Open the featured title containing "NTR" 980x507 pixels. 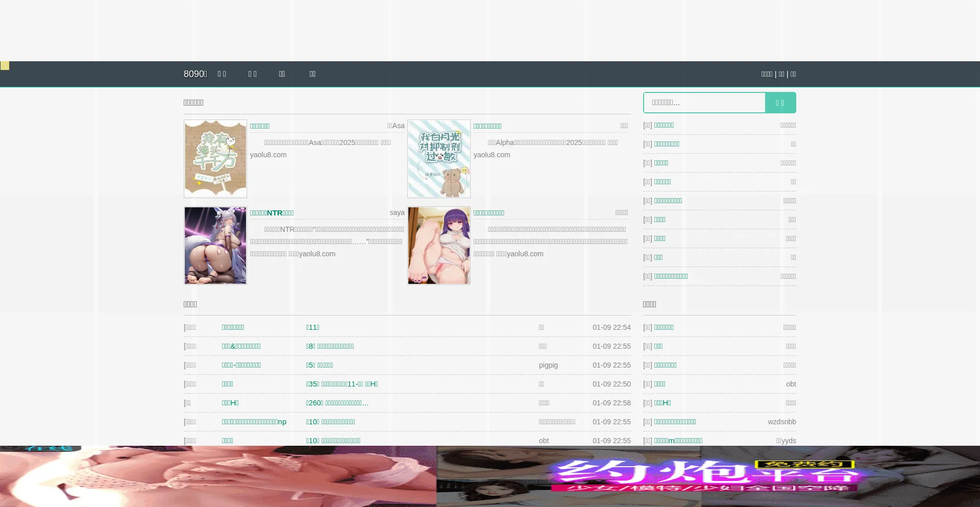click(272, 213)
